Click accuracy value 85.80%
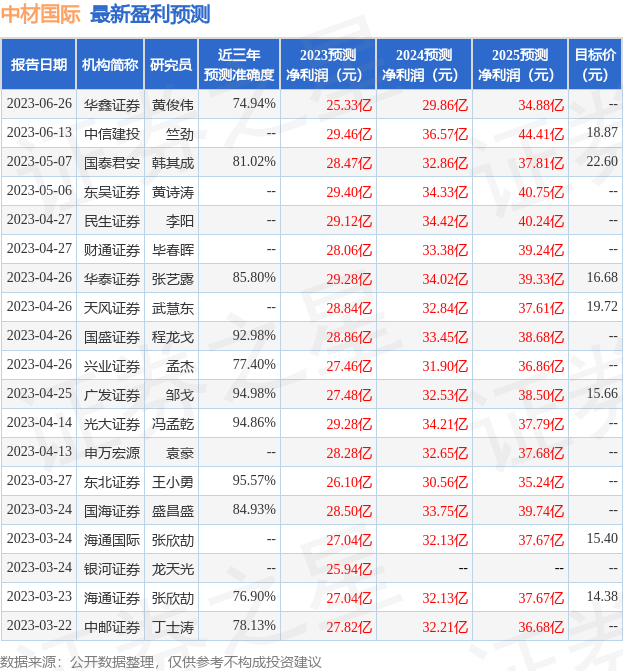Viewport: 623px width, 671px height. (x=254, y=278)
